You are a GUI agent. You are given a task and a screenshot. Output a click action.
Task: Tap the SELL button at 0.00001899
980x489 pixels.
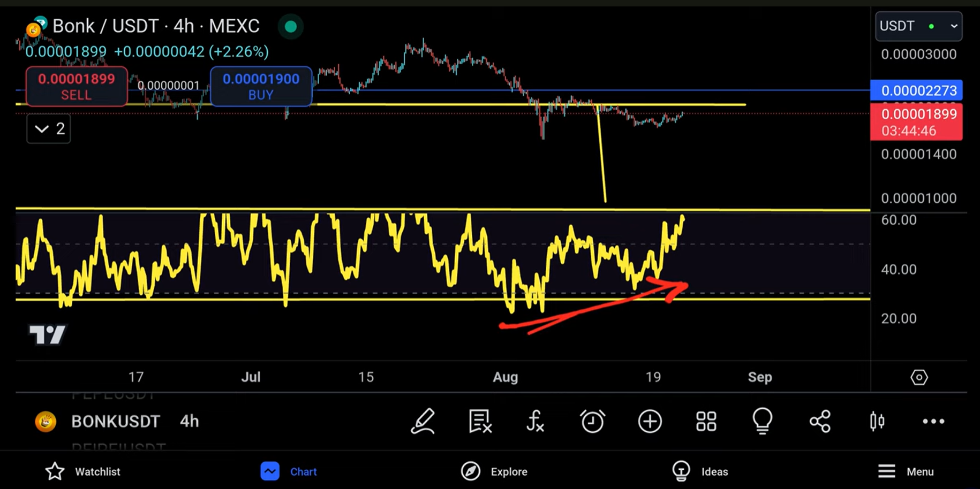[77, 86]
